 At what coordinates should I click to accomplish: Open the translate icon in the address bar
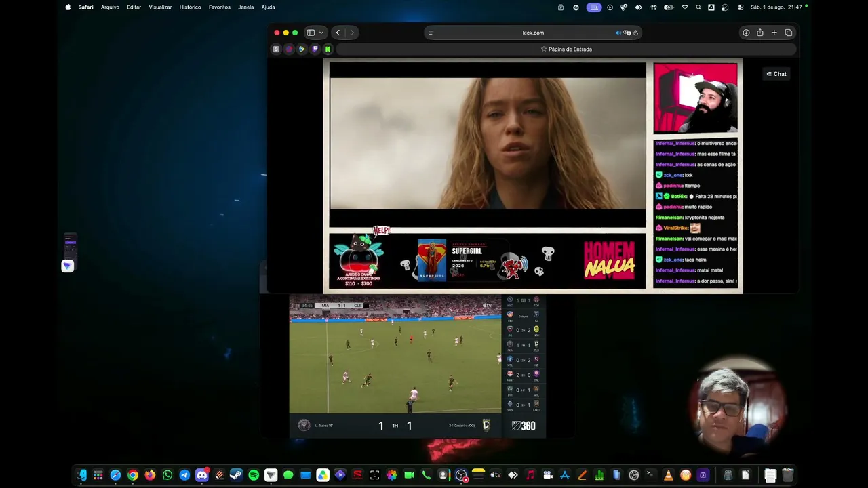(x=627, y=33)
